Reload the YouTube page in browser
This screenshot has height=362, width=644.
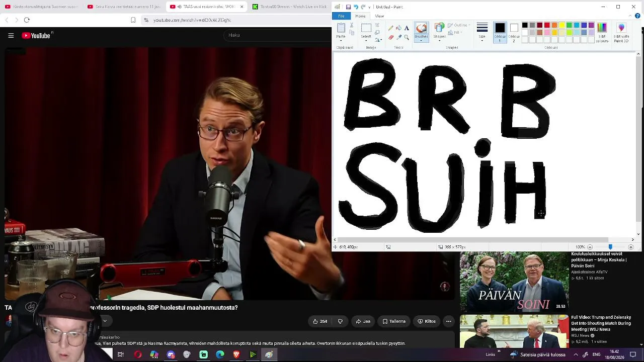(27, 20)
